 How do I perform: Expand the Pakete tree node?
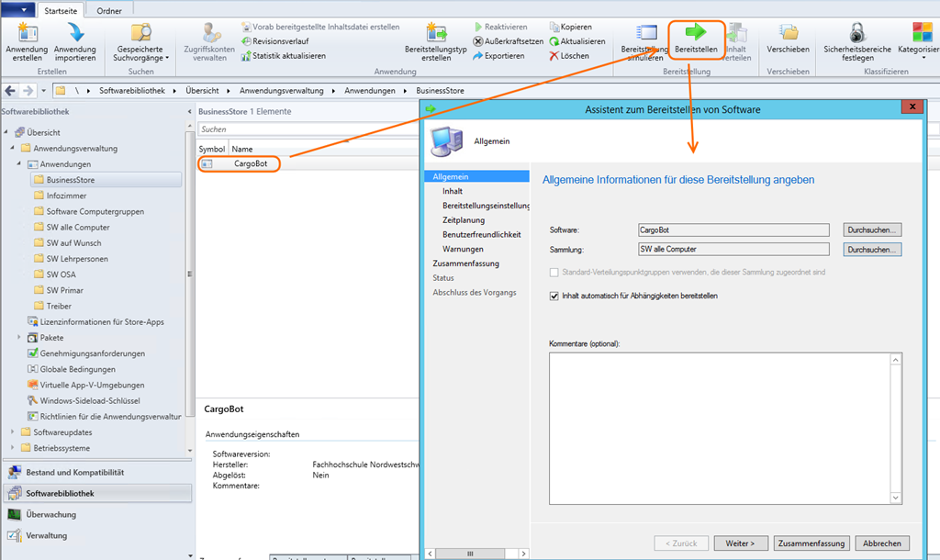(x=20, y=338)
